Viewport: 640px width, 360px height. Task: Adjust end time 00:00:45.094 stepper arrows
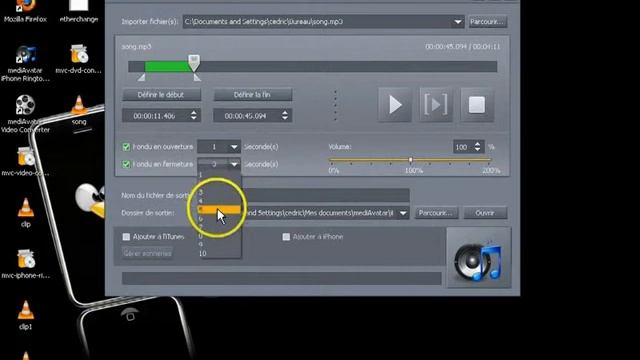tap(284, 116)
